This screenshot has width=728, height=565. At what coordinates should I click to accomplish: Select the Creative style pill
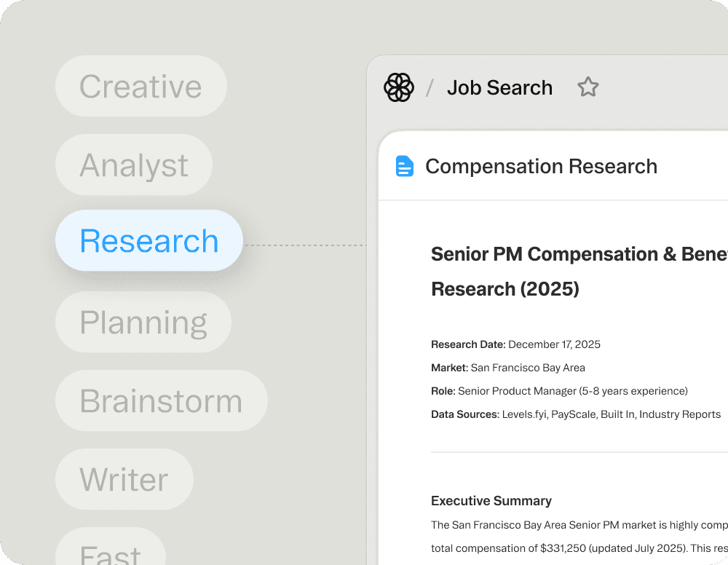coord(141,87)
